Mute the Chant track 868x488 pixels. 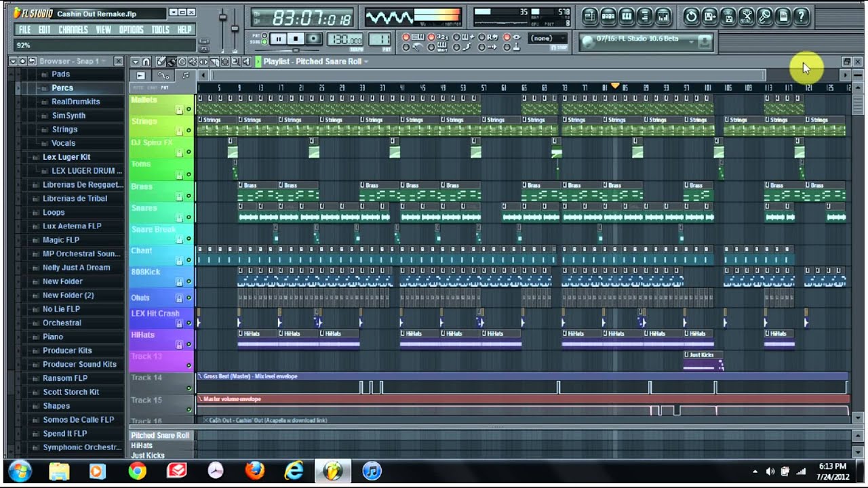click(189, 261)
